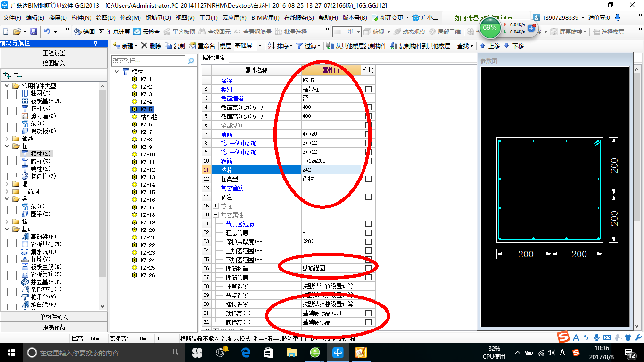Click 复制构件到其他楼层 button
The width and height of the screenshot is (644, 362).
coord(421,46)
